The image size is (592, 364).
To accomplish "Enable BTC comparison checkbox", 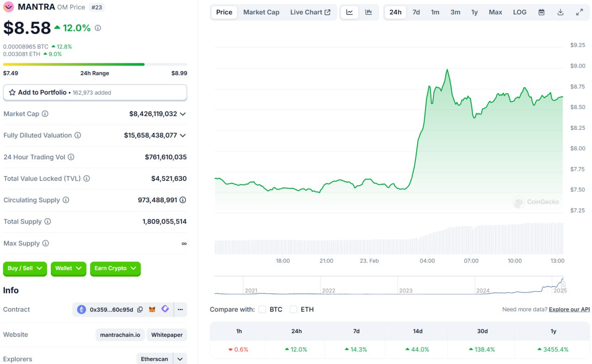I will click(262, 309).
